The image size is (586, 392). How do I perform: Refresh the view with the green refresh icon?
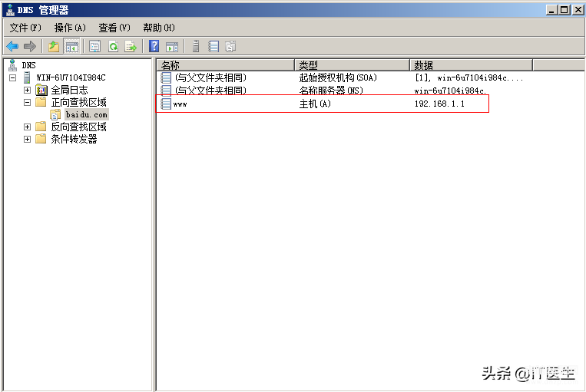[113, 47]
